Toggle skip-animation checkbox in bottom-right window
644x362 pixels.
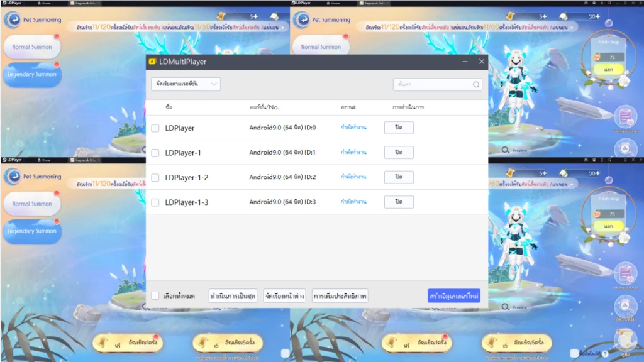[x=574, y=353]
